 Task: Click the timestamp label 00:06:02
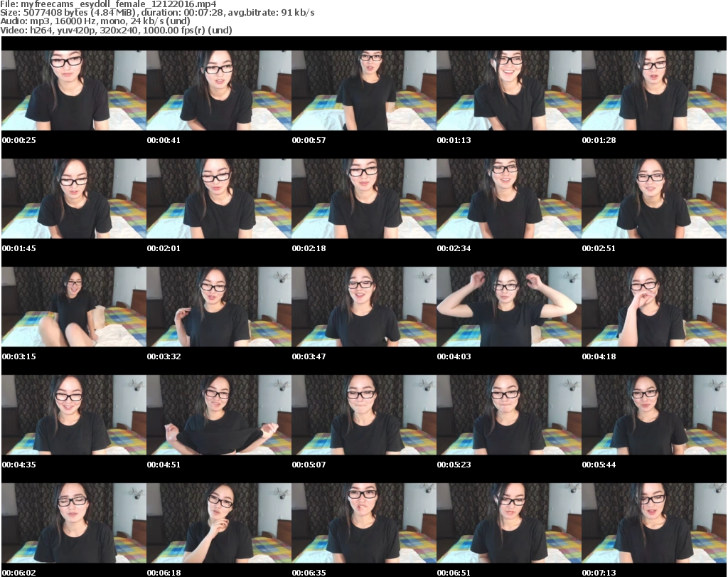pyautogui.click(x=19, y=573)
